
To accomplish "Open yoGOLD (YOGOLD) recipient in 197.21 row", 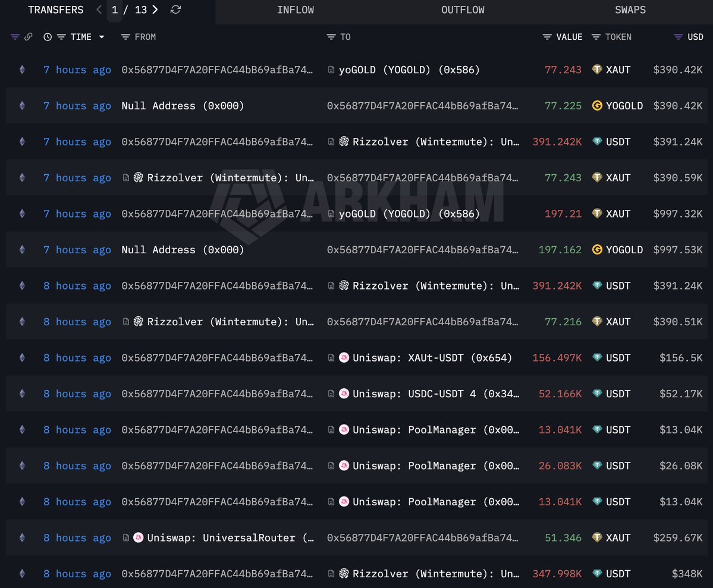I will (x=409, y=213).
